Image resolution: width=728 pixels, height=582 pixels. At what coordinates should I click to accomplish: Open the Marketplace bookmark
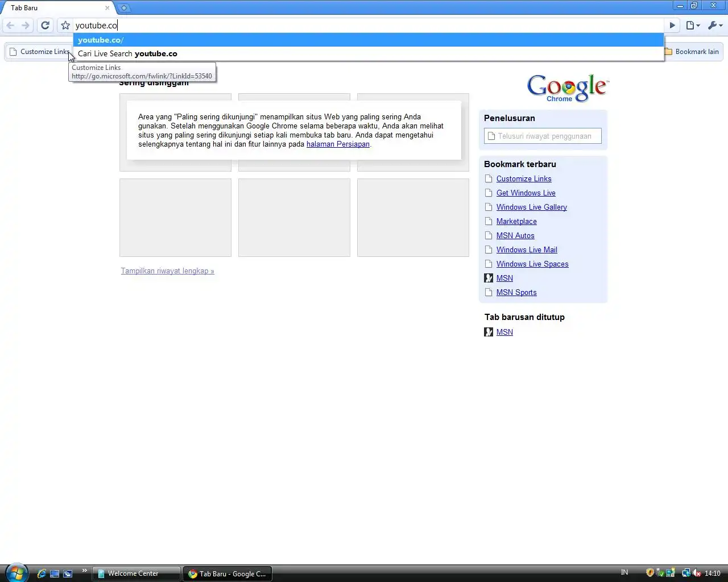coord(516,222)
